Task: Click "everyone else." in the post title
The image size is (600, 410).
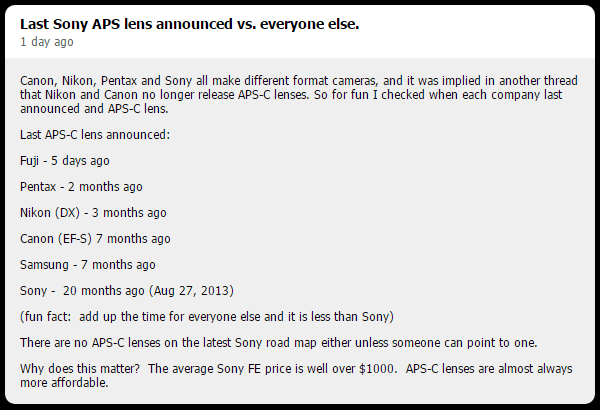Action: 310,24
